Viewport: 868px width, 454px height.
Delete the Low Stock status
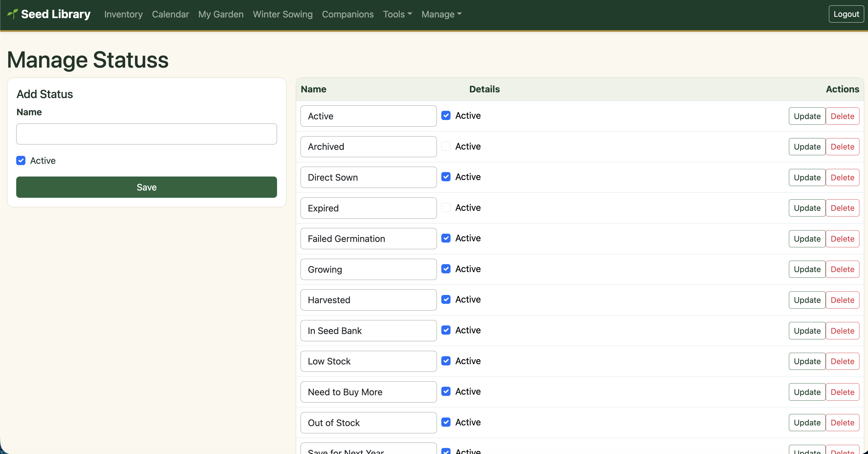coord(842,361)
